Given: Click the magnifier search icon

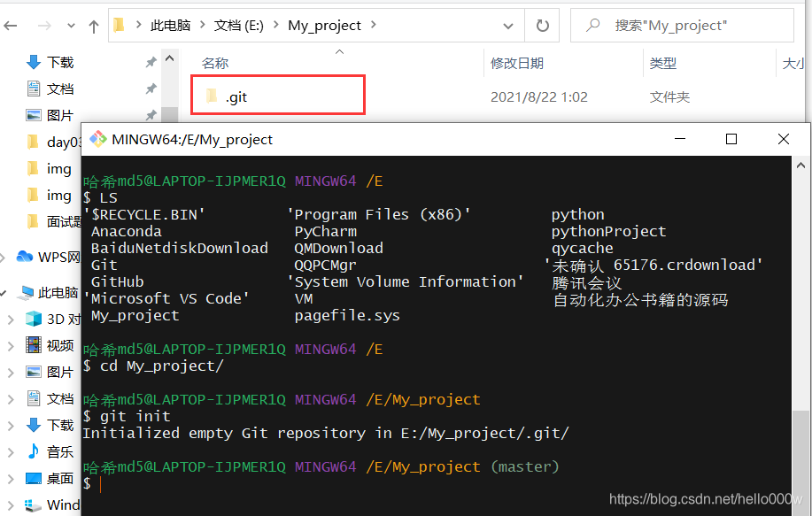Looking at the screenshot, I should (x=593, y=25).
